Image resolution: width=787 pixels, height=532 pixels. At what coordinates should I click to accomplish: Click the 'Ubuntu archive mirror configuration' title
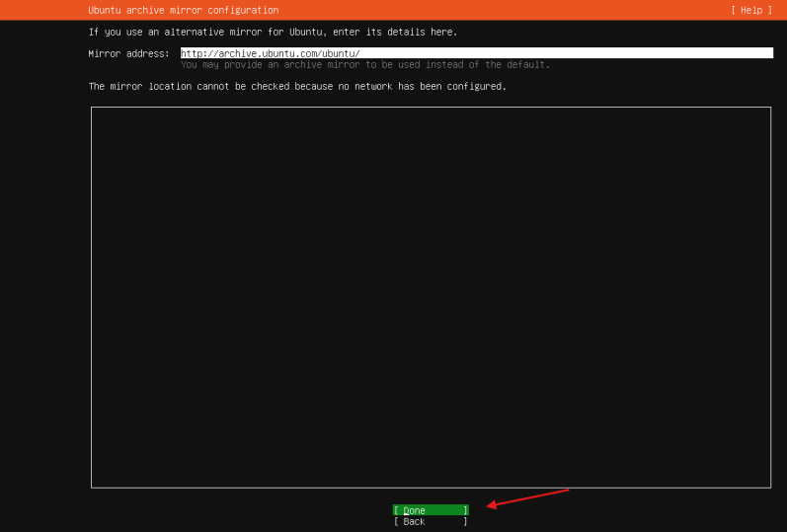pos(184,10)
